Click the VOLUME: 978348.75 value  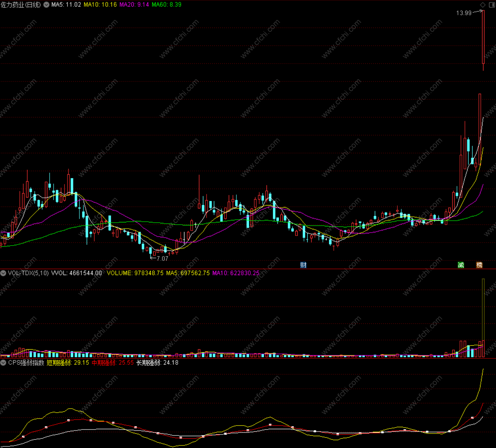pyautogui.click(x=135, y=273)
